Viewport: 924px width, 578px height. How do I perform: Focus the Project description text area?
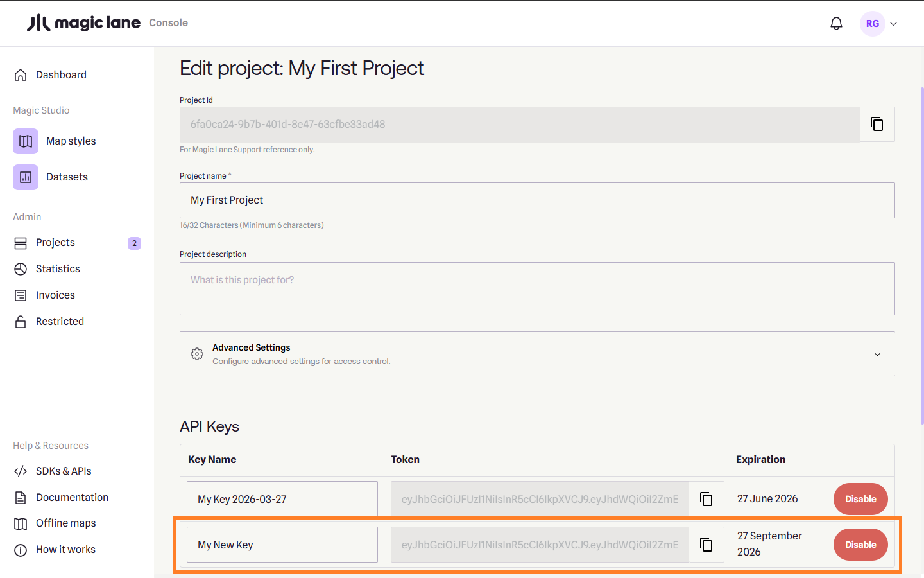[x=536, y=288]
